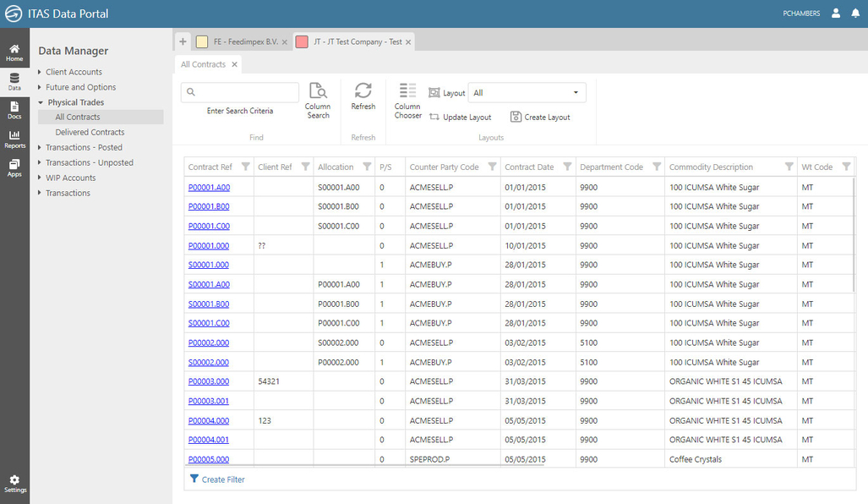
Task: Sort by Contract Date column header
Action: pos(529,167)
